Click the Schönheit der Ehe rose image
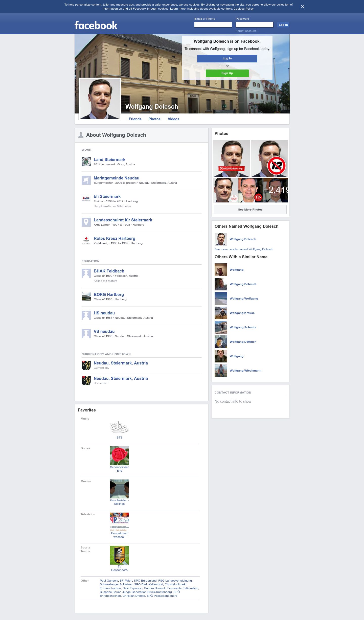This screenshot has width=364, height=620. coord(119,456)
